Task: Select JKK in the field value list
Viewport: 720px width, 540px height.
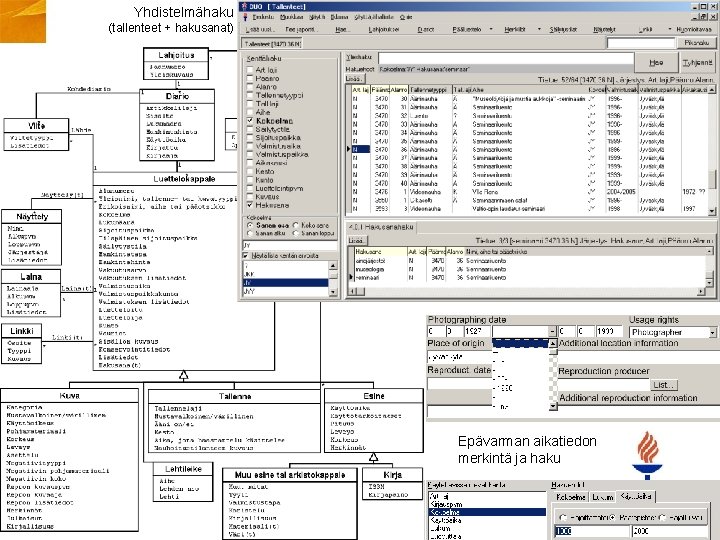Action: coord(285,275)
